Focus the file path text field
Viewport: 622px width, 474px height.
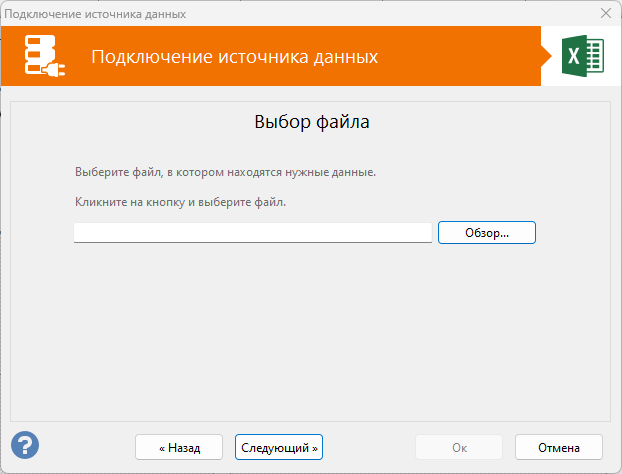point(253,232)
